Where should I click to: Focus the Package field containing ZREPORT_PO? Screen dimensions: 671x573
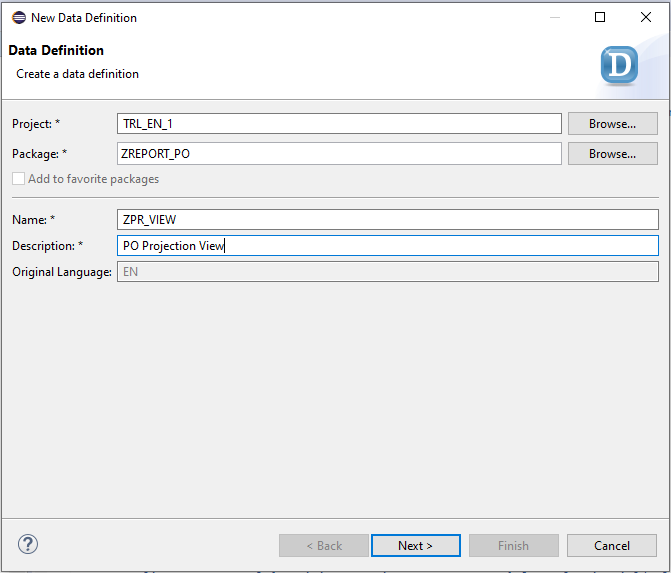(x=339, y=154)
